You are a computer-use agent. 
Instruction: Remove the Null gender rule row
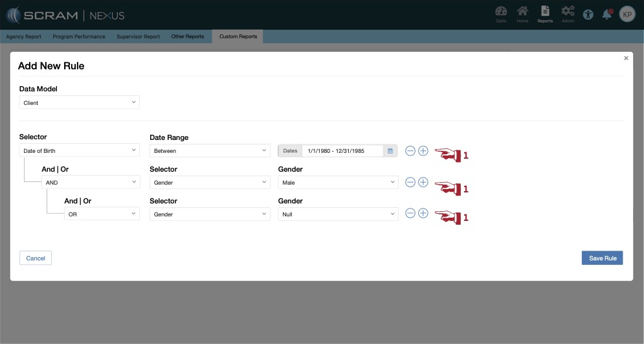pos(410,214)
